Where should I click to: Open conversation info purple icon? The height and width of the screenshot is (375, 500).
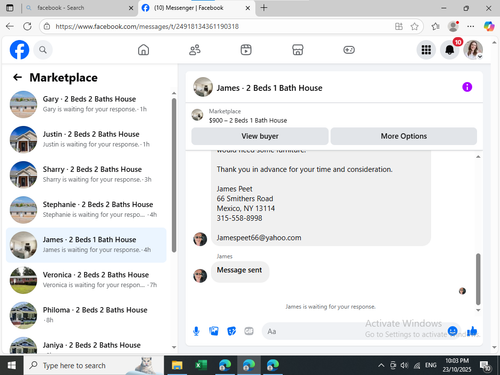coord(467,87)
